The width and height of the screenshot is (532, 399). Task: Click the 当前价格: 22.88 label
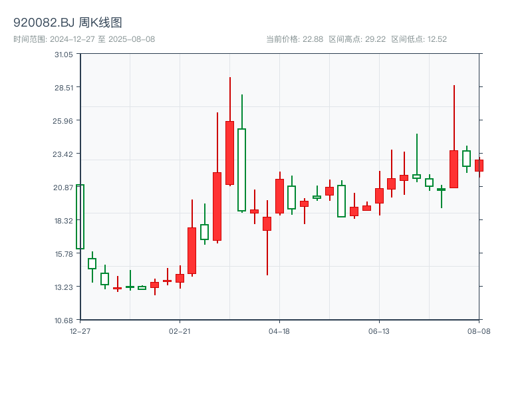(x=295, y=39)
